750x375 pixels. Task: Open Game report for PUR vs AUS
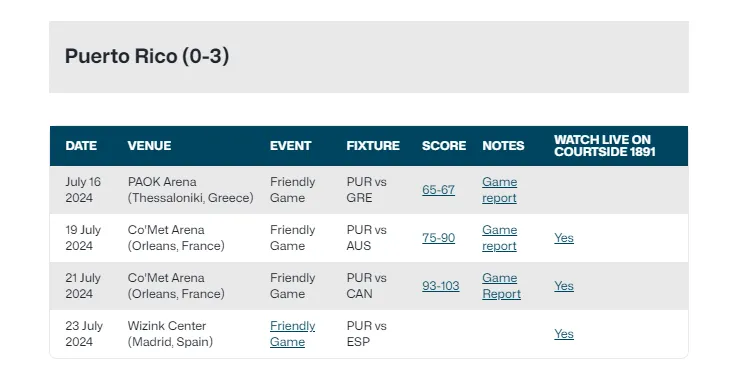click(499, 238)
